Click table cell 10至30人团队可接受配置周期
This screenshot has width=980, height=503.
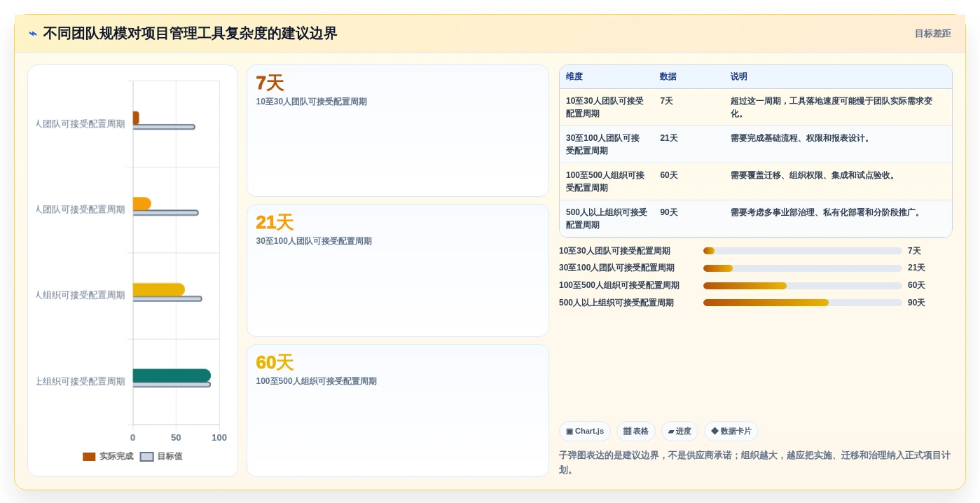tap(605, 107)
